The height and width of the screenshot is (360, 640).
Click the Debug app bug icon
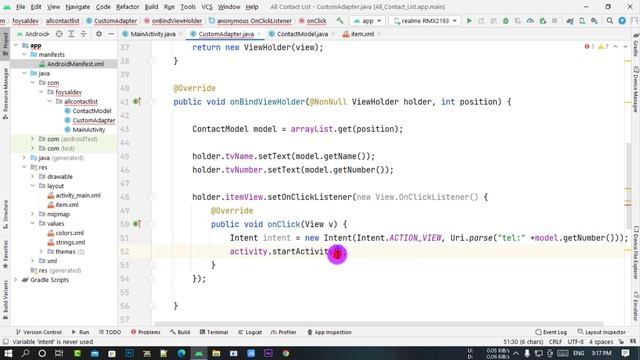506,20
